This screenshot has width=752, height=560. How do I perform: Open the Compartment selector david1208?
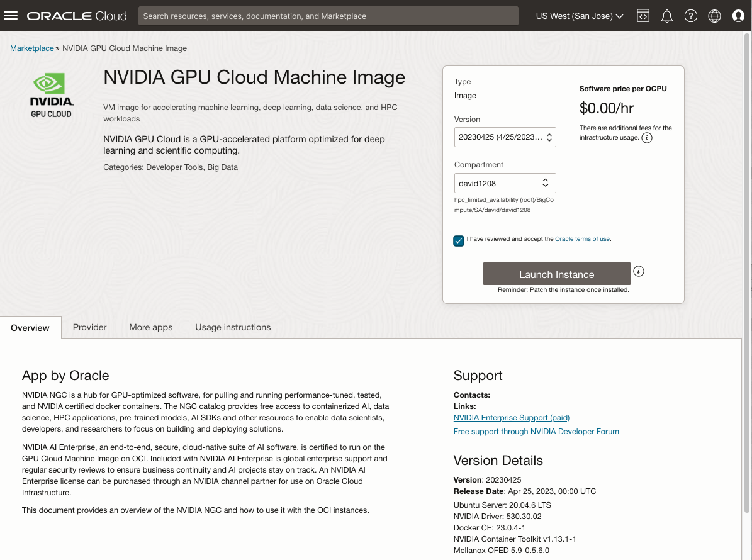coord(505,183)
